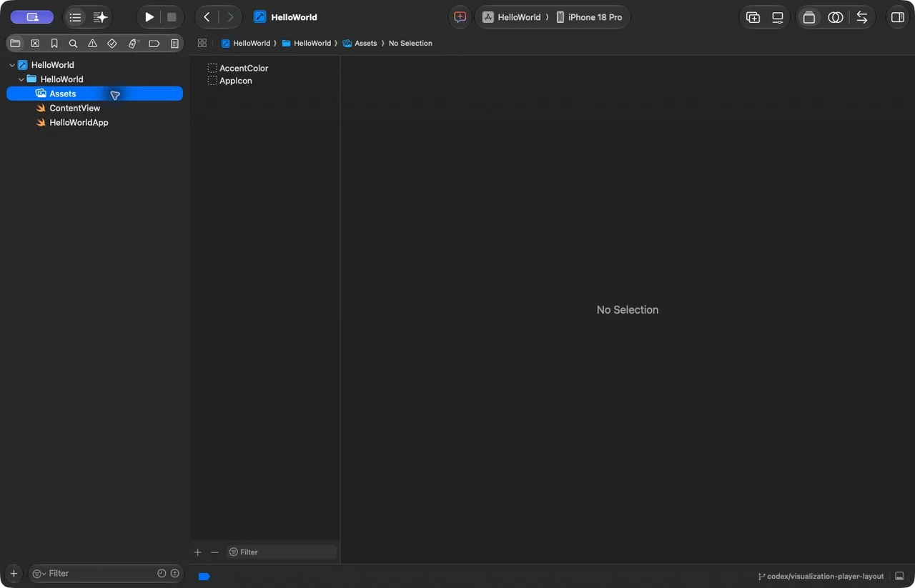Open the HelloWorld project breadcrumb

point(245,43)
